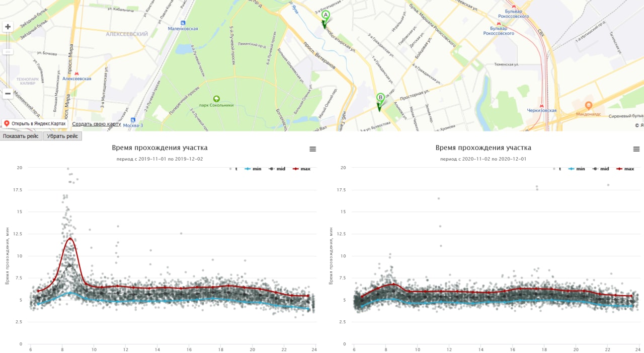Click the map zoom slider handle
This screenshot has width=644, height=353.
[x=8, y=51]
